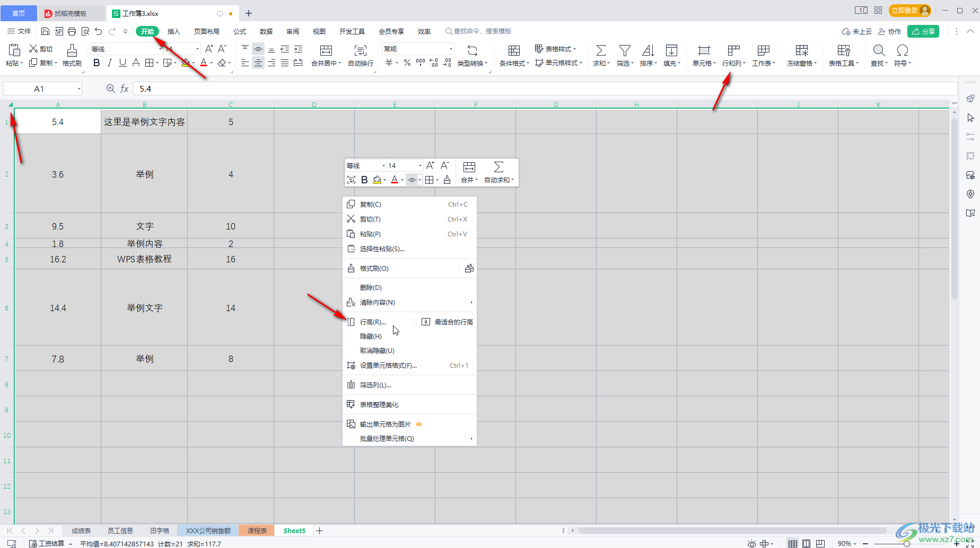Click the Paste (粘贴) clipboard icon

point(14,50)
